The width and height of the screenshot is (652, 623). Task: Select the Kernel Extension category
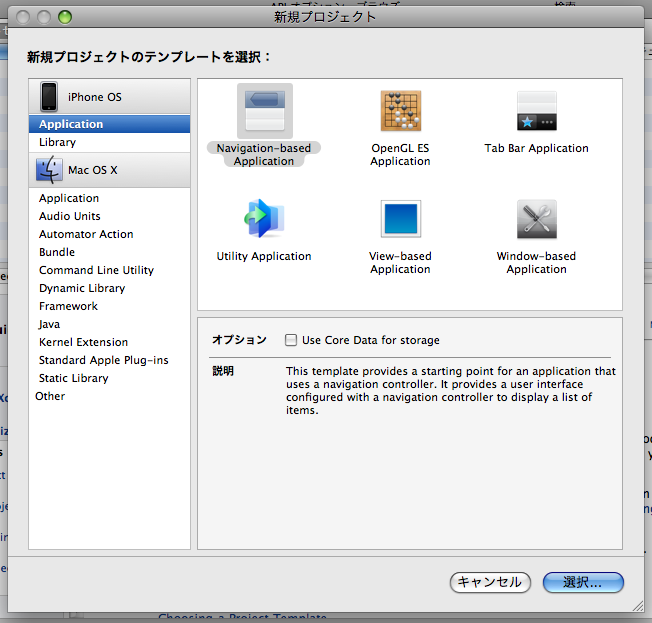[109, 342]
